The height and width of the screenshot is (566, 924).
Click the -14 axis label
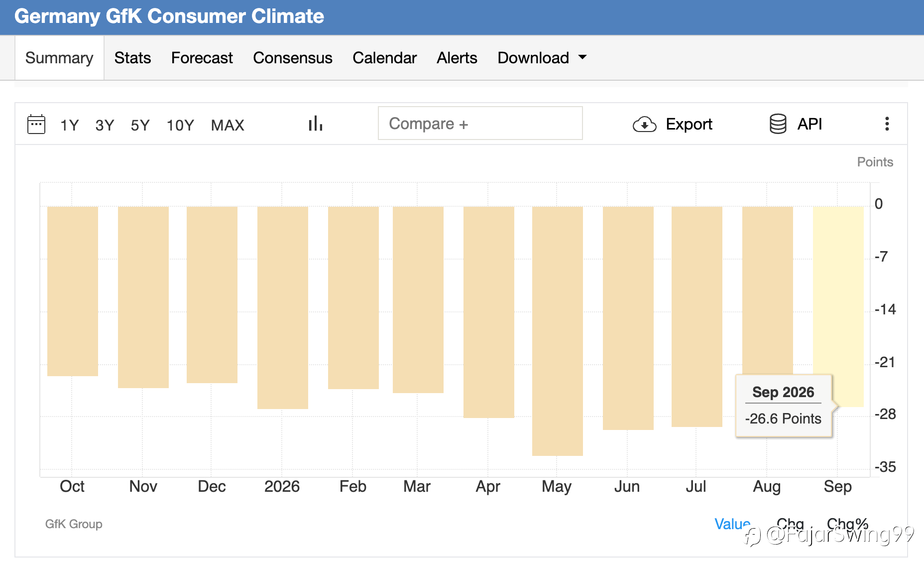click(x=885, y=309)
